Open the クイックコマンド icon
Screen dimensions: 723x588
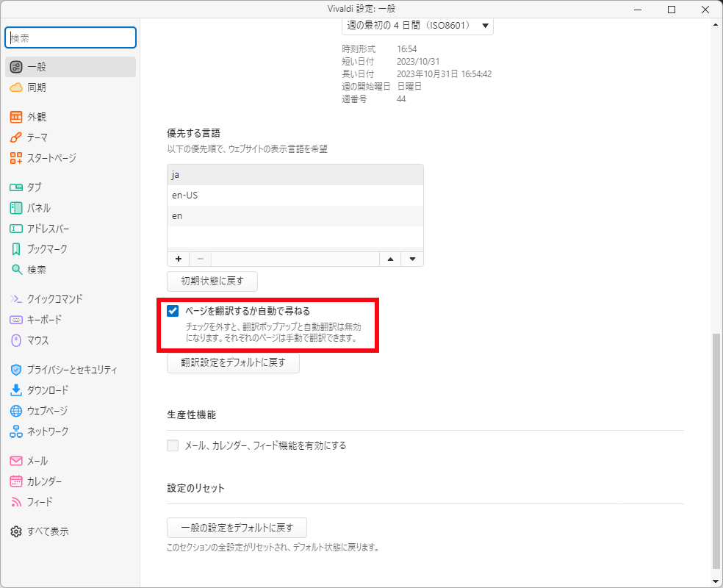click(x=16, y=299)
